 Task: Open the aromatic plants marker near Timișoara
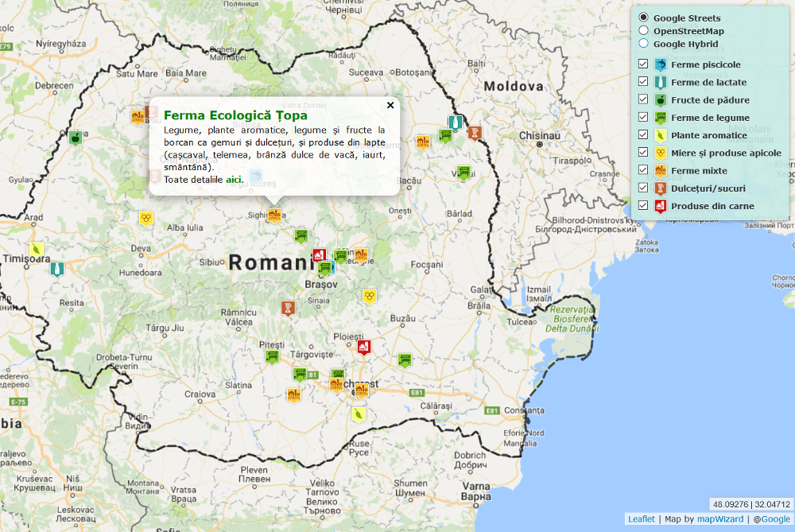(x=37, y=250)
